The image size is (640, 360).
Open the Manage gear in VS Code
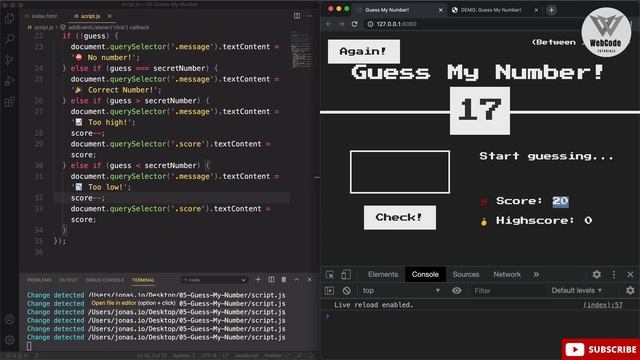(x=9, y=340)
